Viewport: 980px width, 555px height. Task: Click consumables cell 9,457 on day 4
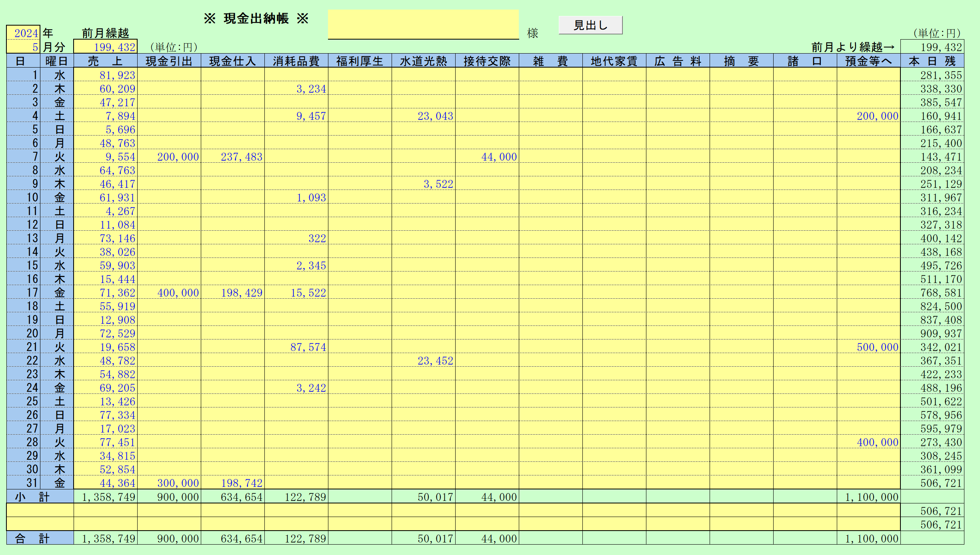(x=296, y=116)
